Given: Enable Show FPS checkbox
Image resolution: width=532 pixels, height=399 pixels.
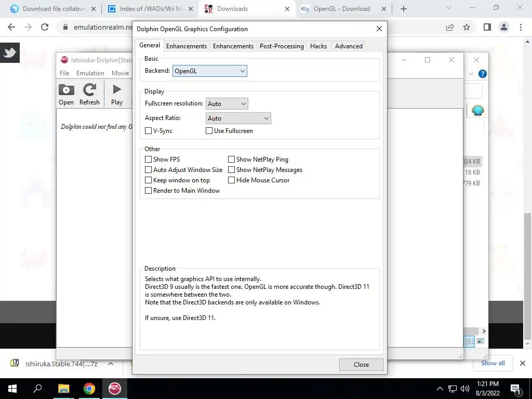Looking at the screenshot, I should tap(148, 159).
